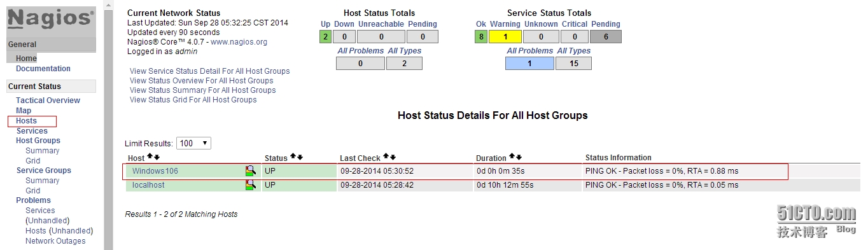Viewport: 868px width, 250px height.
Task: Open host All Problems header link
Action: pyautogui.click(x=361, y=51)
